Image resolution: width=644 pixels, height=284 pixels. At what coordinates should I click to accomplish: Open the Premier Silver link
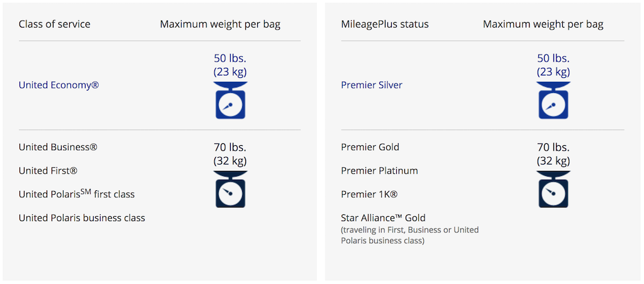(x=372, y=85)
